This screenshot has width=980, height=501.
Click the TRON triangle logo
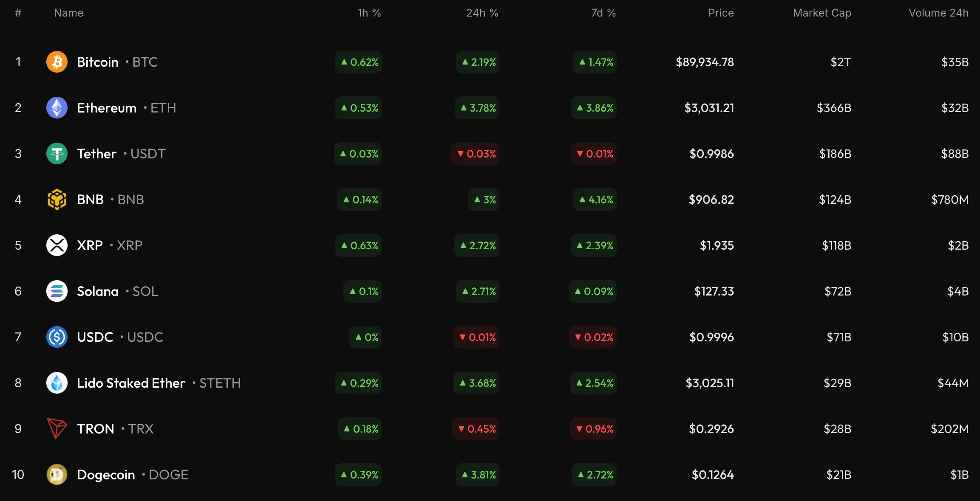click(57, 429)
